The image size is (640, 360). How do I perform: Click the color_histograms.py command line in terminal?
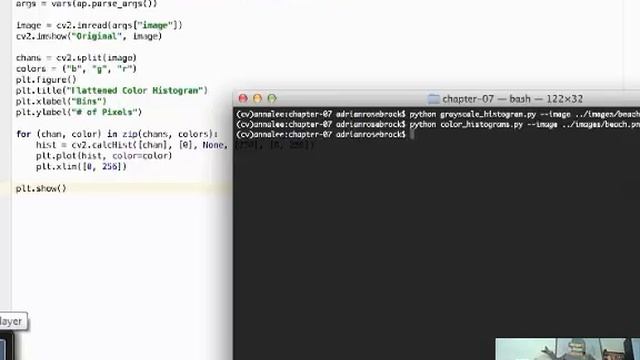(x=438, y=124)
